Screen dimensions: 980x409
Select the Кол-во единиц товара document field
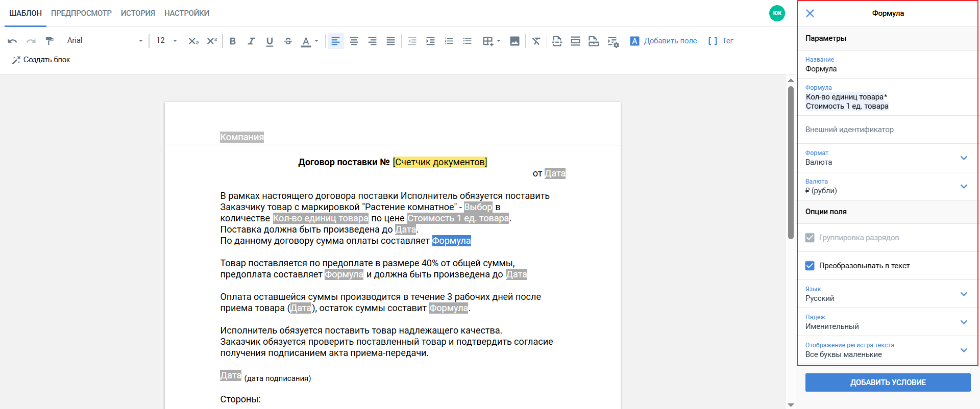coord(321,218)
